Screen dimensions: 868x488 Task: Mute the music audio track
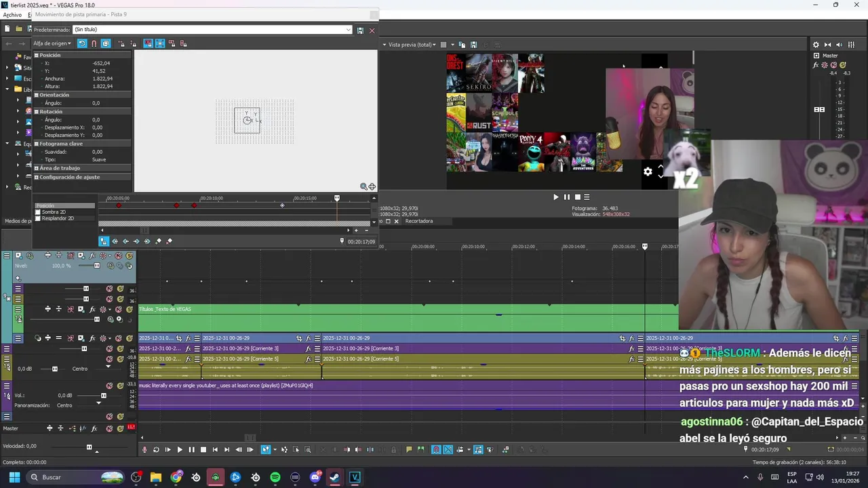110,386
